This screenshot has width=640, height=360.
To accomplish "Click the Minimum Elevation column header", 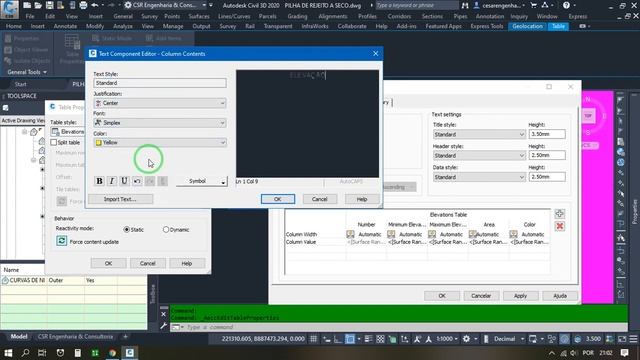I will (407, 224).
